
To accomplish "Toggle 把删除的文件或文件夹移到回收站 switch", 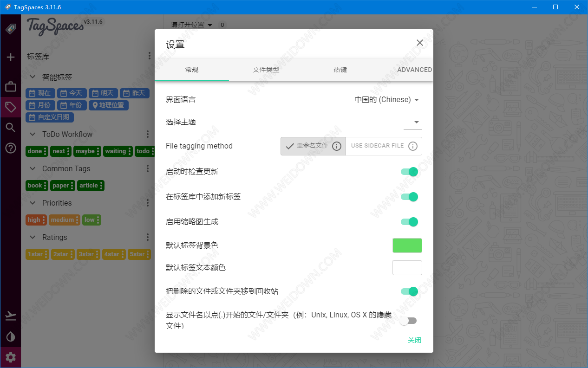I will click(x=410, y=291).
